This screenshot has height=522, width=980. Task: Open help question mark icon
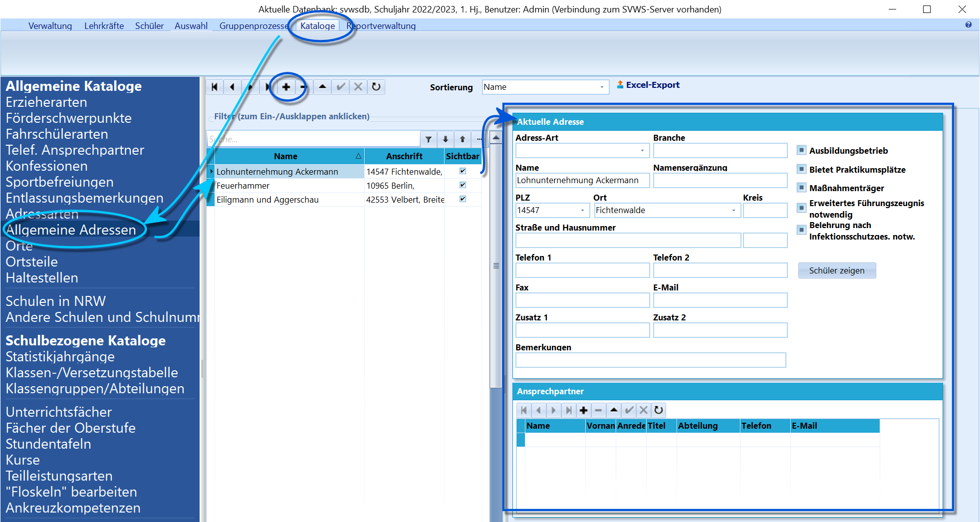coord(969,24)
